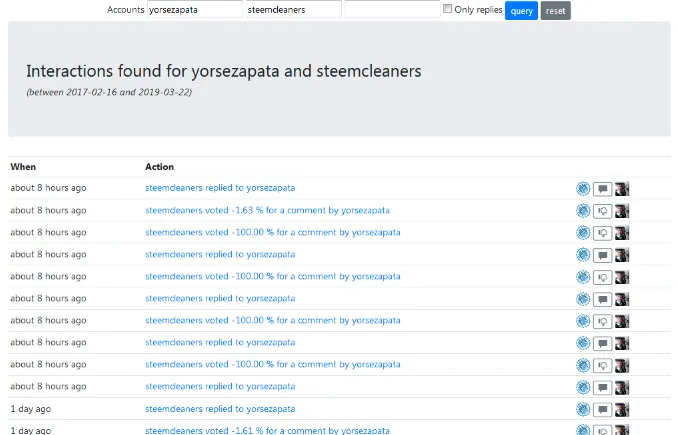The width and height of the screenshot is (678, 435).
Task: Open comment icon in the 1 day ago reply row
Action: 602,409
